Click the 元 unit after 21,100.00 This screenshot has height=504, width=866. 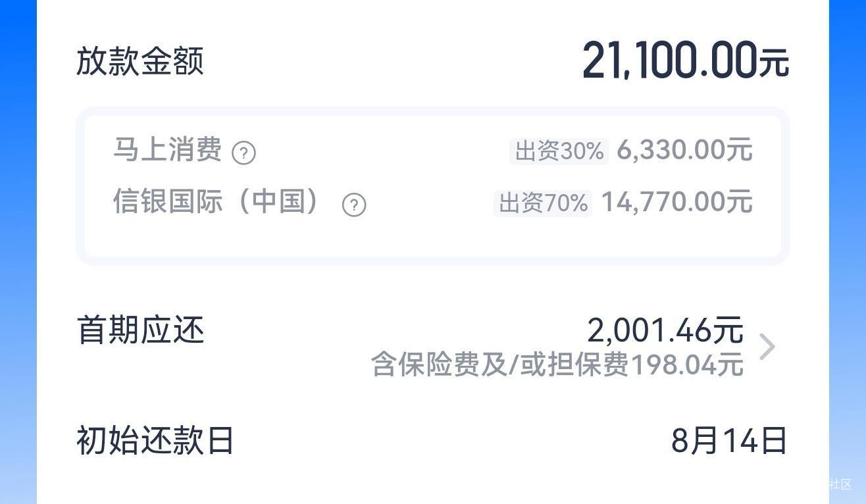[x=774, y=64]
